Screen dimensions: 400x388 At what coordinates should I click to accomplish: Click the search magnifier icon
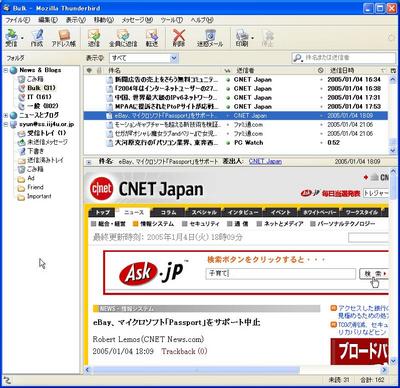pyautogui.click(x=297, y=58)
